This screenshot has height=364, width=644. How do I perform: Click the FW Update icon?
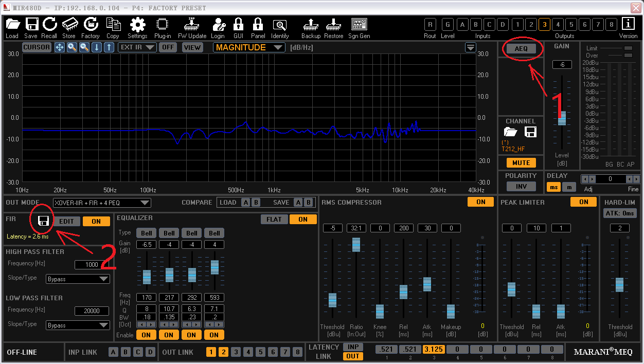tap(192, 24)
